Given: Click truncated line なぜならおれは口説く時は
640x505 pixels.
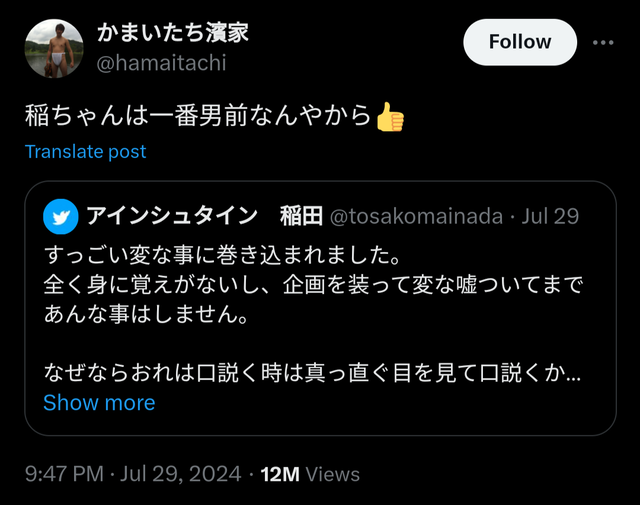Looking at the screenshot, I should [x=312, y=373].
